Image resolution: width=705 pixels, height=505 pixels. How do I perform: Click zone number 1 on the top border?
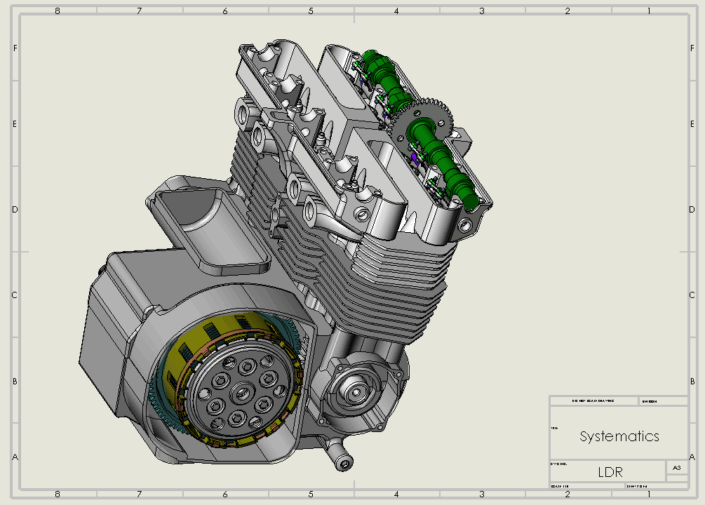tap(648, 11)
